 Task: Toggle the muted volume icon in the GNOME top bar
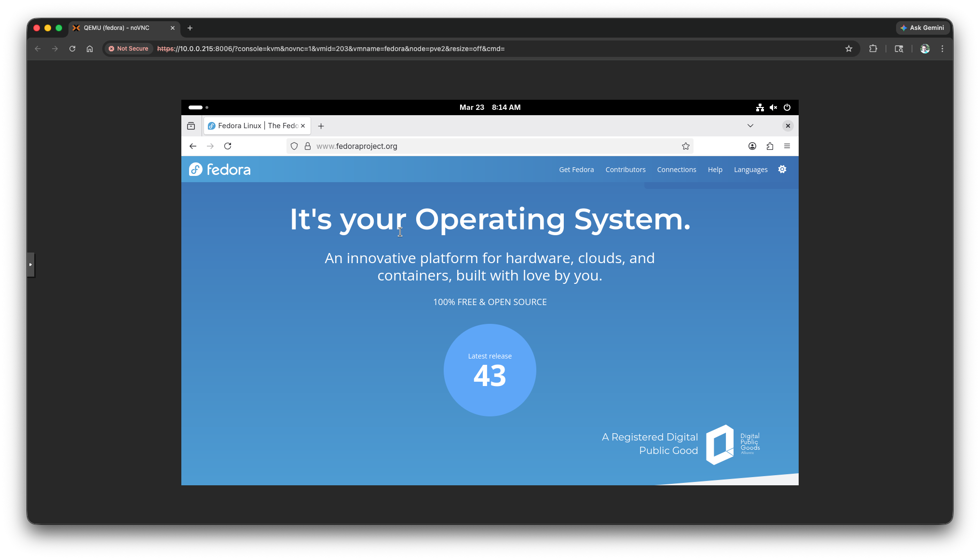773,107
